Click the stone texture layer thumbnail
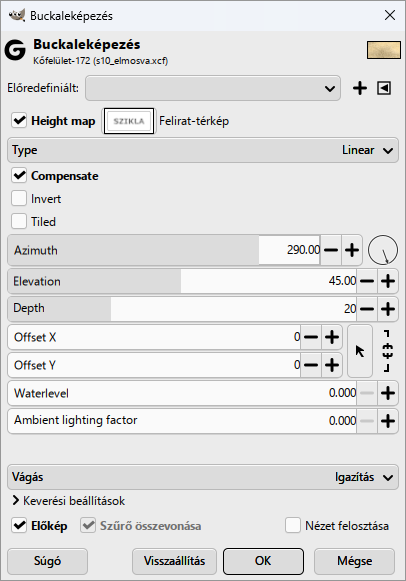The height and width of the screenshot is (581, 406). [384, 50]
